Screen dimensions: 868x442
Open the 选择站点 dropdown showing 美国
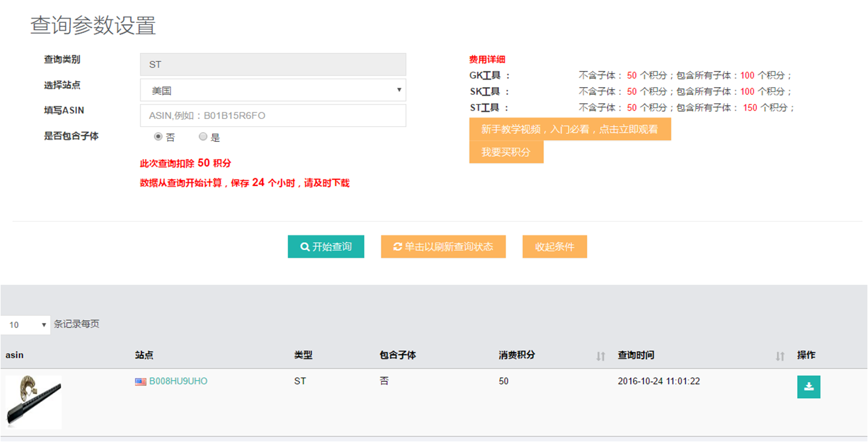(273, 90)
